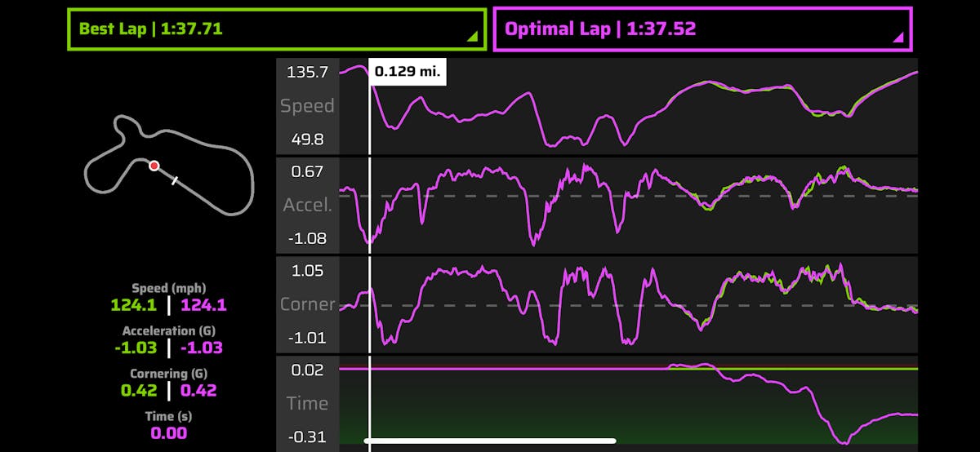Tap the red position dot on track map

pyautogui.click(x=154, y=166)
